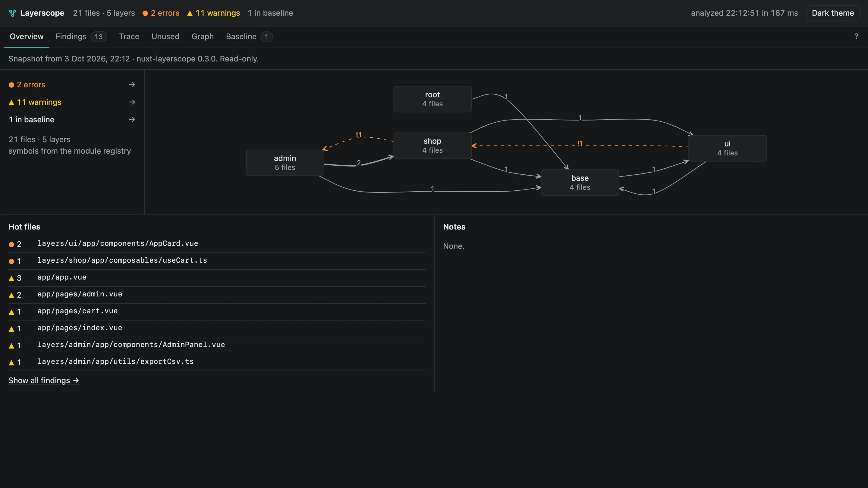Open the Baseline tab

pyautogui.click(x=249, y=37)
